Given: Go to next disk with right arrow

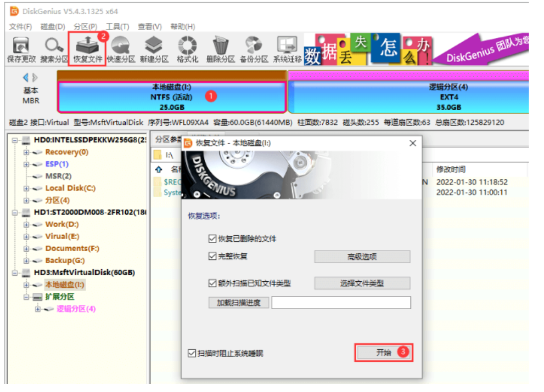Looking at the screenshot, I should (35, 77).
